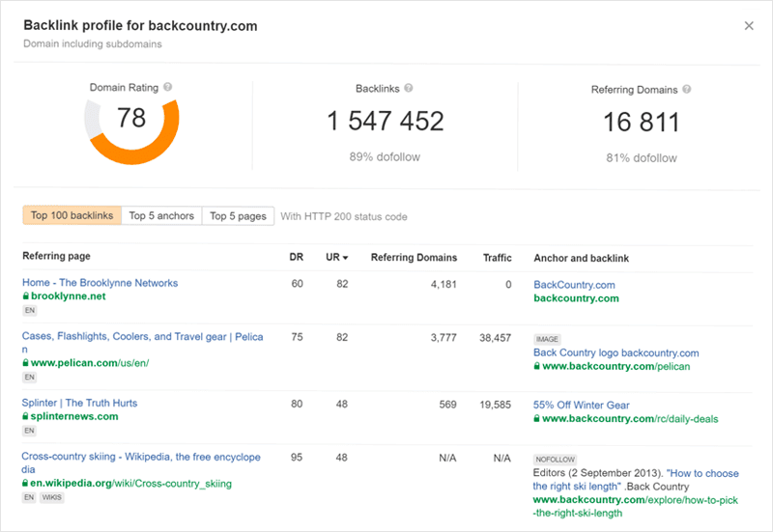
Task: Click the Backlinks help question mark icon
Action: coord(409,88)
